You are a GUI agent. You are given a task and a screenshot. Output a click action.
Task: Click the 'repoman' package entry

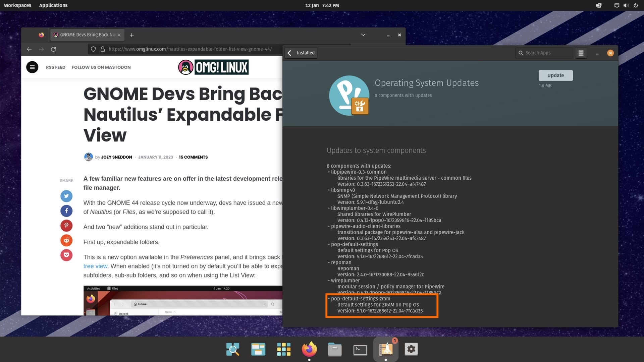tap(341, 262)
